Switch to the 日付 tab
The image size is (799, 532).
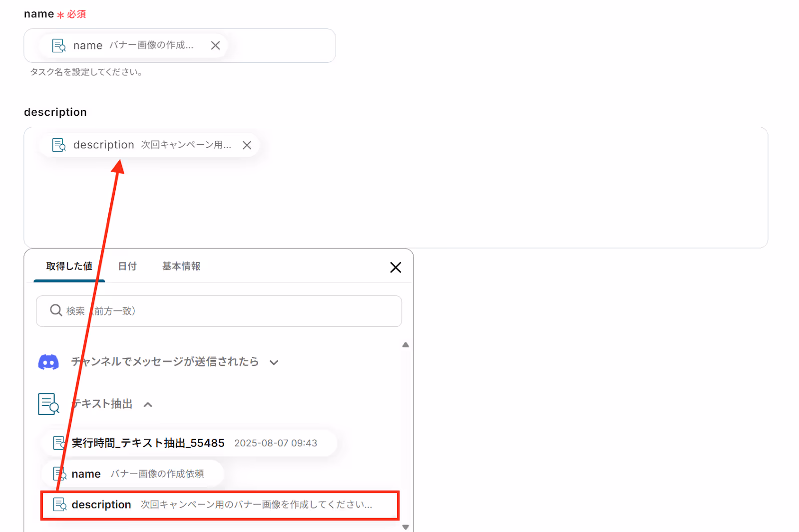(x=127, y=266)
